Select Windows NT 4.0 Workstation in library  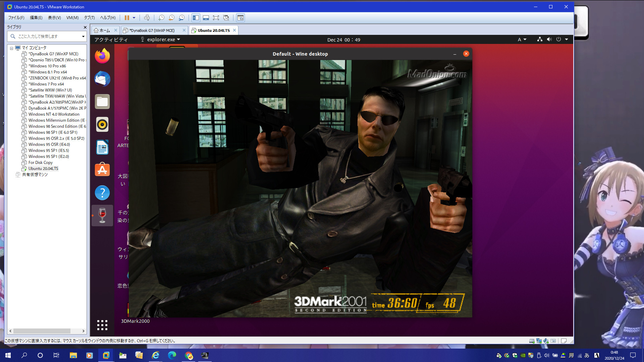tap(54, 114)
